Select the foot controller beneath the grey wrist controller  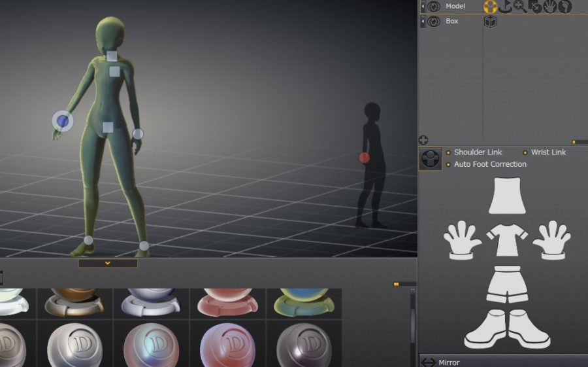click(144, 246)
